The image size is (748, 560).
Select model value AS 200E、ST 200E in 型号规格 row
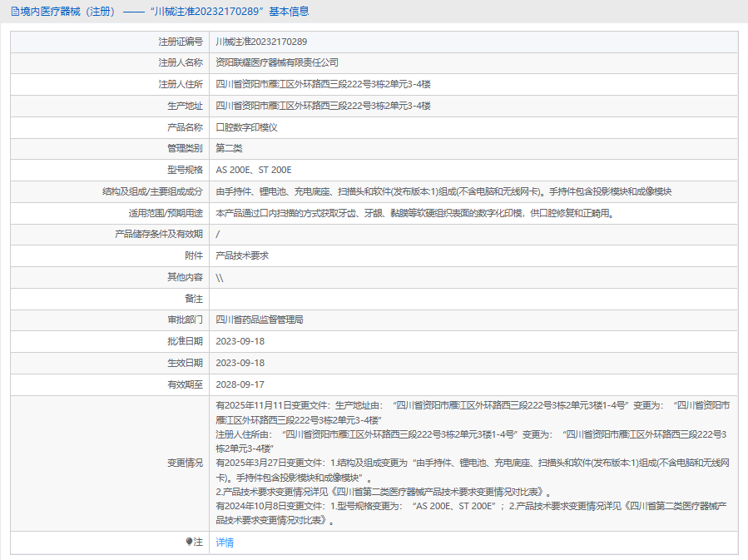tap(253, 170)
